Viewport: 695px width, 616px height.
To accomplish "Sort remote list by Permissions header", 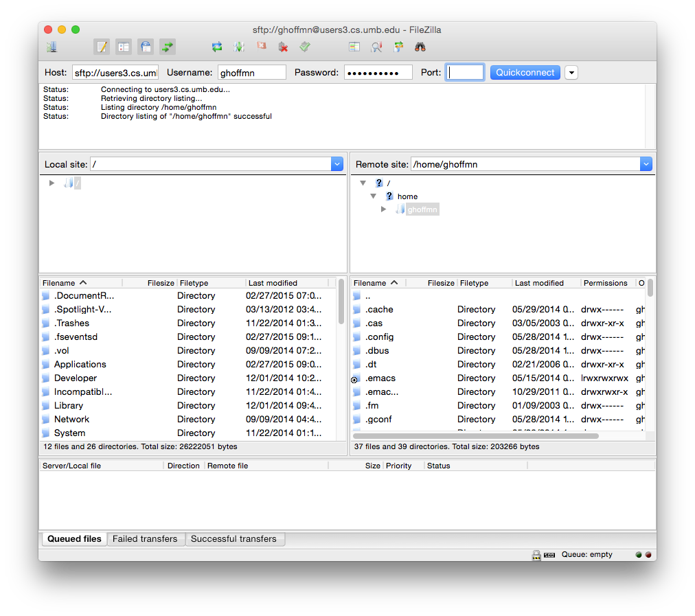I will click(x=608, y=283).
